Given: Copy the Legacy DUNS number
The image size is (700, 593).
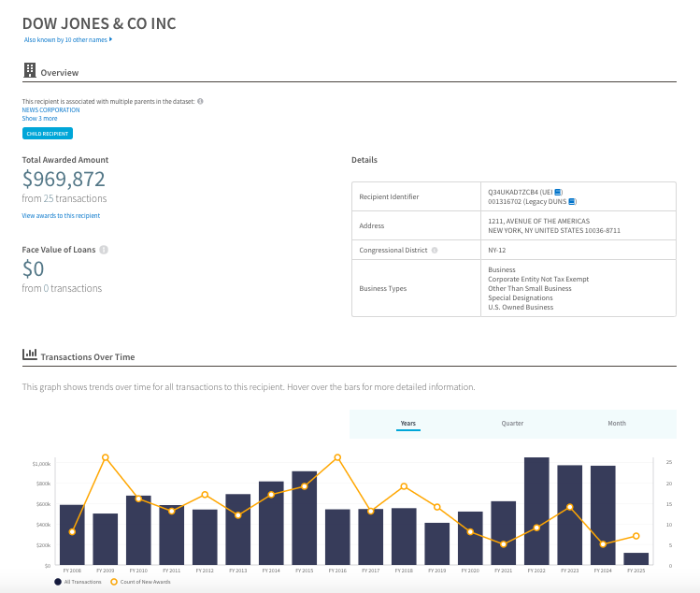Looking at the screenshot, I should (572, 201).
